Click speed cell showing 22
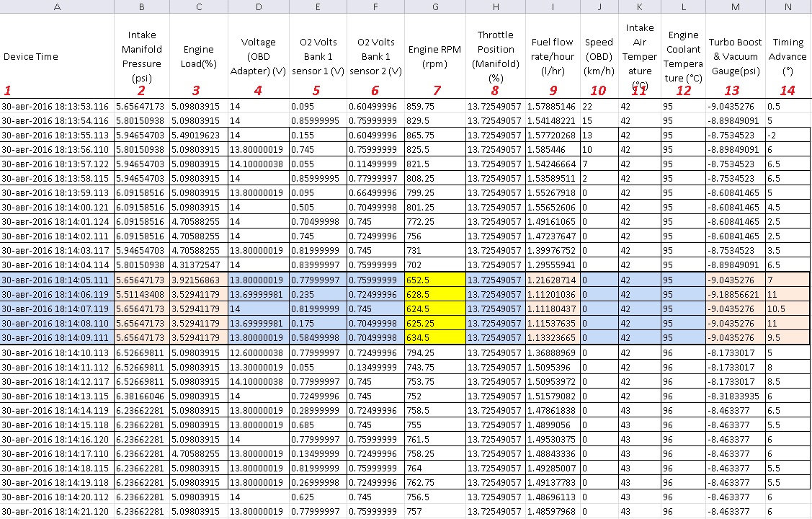This screenshot has width=812, height=519. [x=599, y=106]
